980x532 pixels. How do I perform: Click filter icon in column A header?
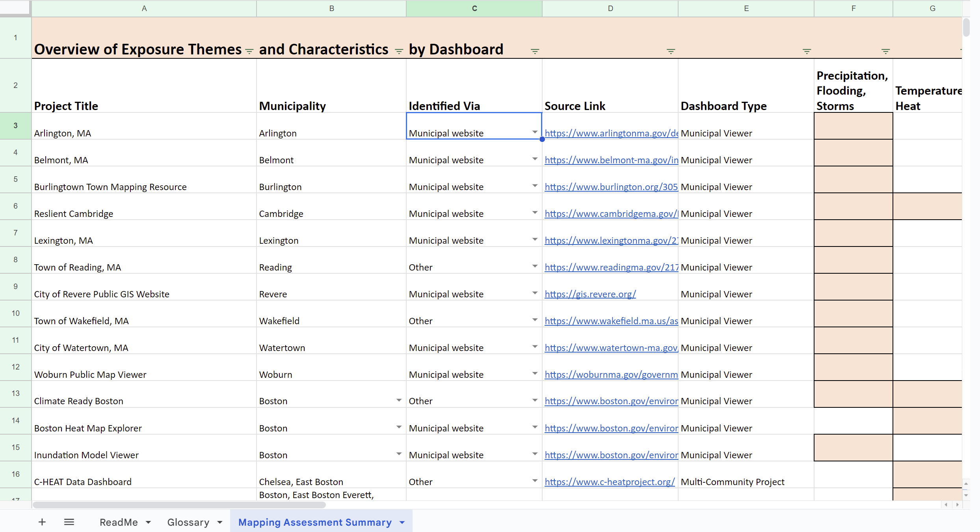249,51
